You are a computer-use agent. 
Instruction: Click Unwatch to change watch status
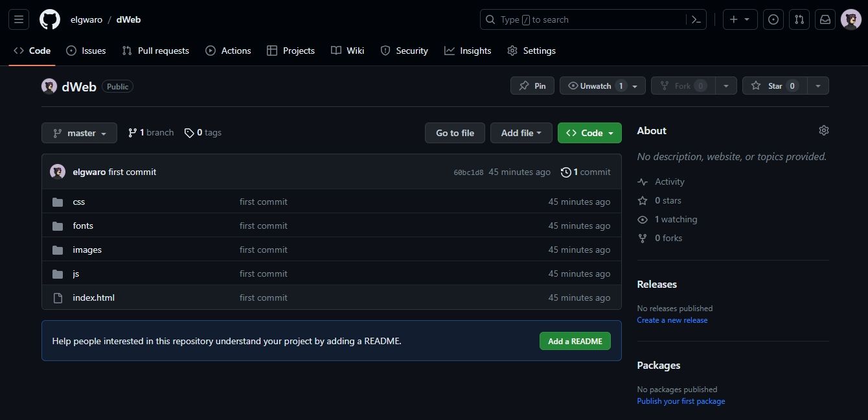point(596,85)
